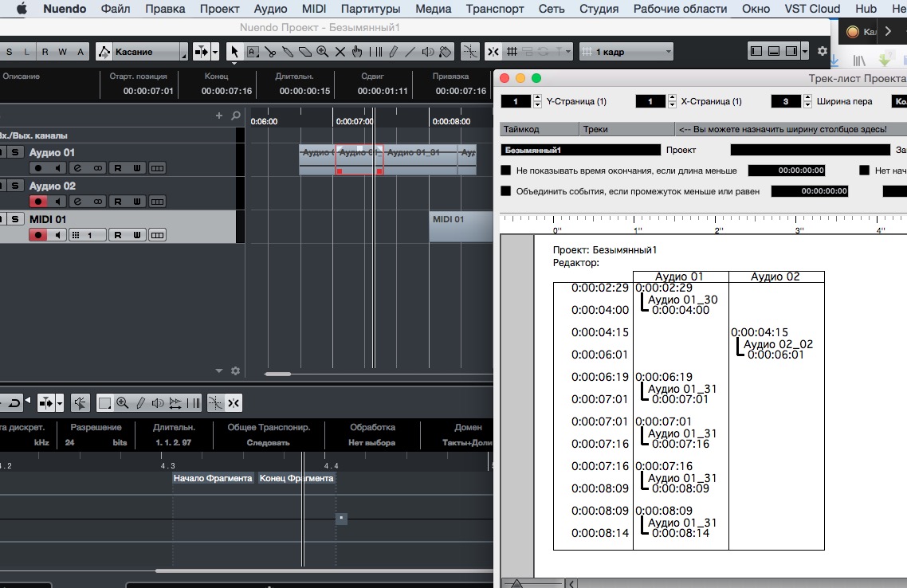This screenshot has width=907, height=588.
Task: Toggle the 'Нет нач' checkbox
Action: point(864,171)
